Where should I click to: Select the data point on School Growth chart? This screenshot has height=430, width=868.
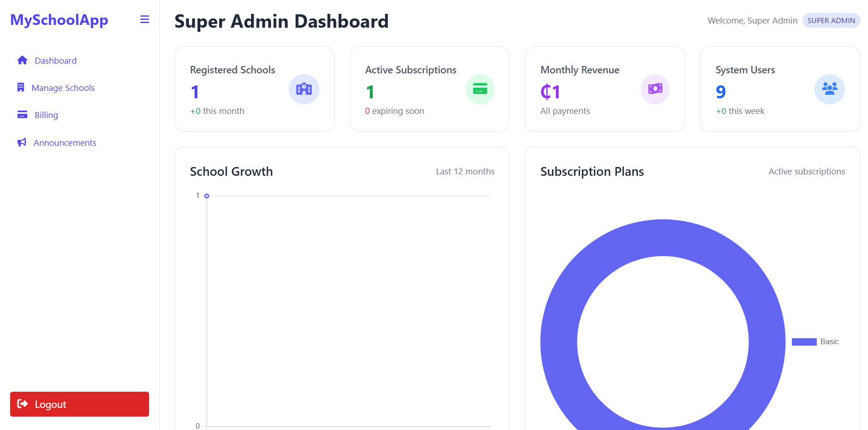206,196
